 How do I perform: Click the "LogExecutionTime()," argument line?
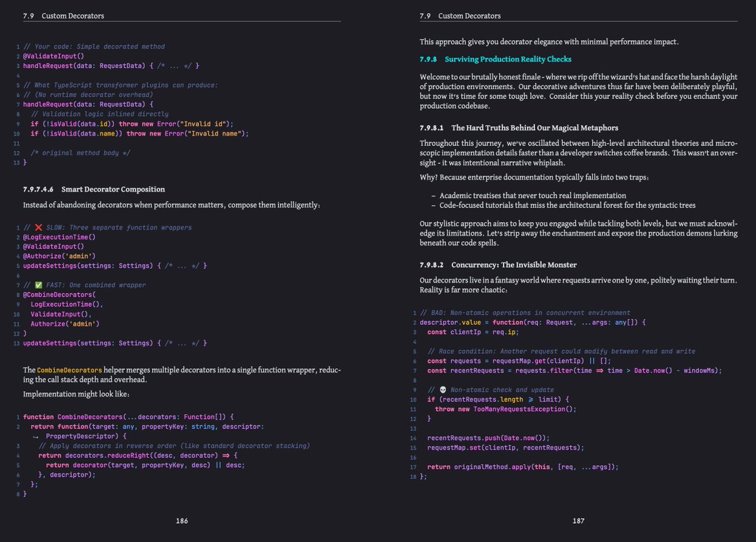click(67, 304)
